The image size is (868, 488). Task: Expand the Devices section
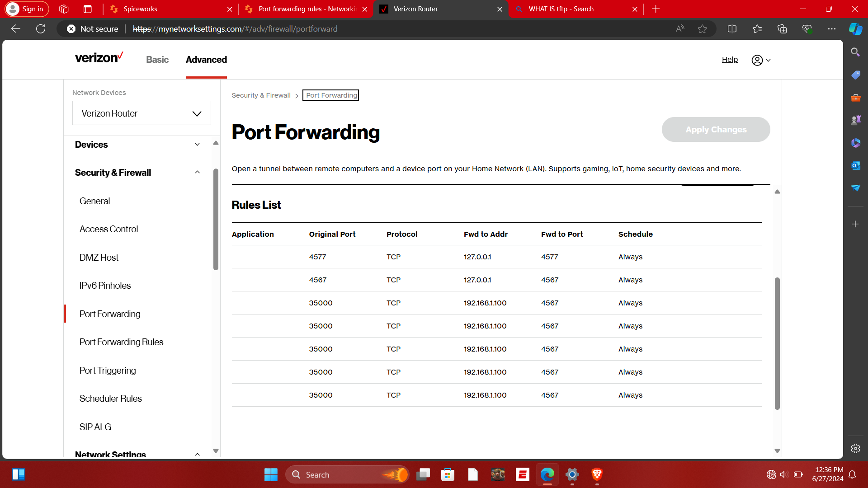pyautogui.click(x=197, y=145)
